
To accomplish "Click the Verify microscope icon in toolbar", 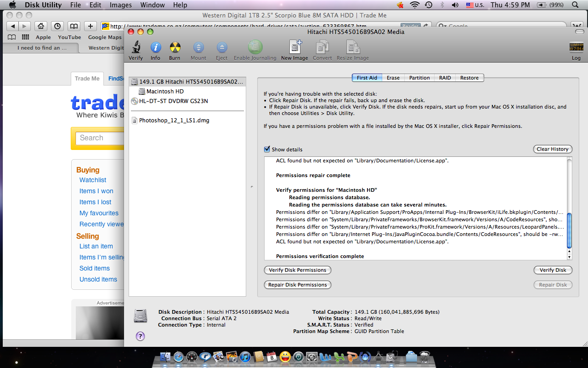I will coord(136,47).
